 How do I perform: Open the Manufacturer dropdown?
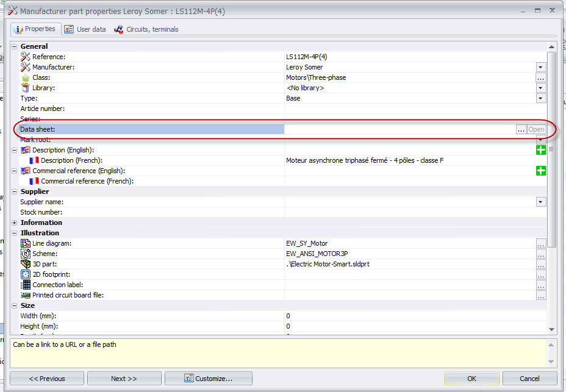point(540,67)
